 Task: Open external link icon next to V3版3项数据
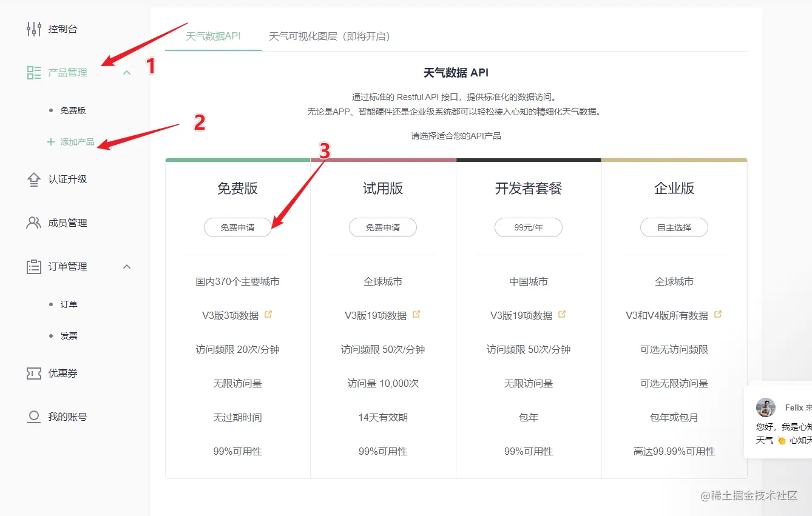[x=268, y=315]
